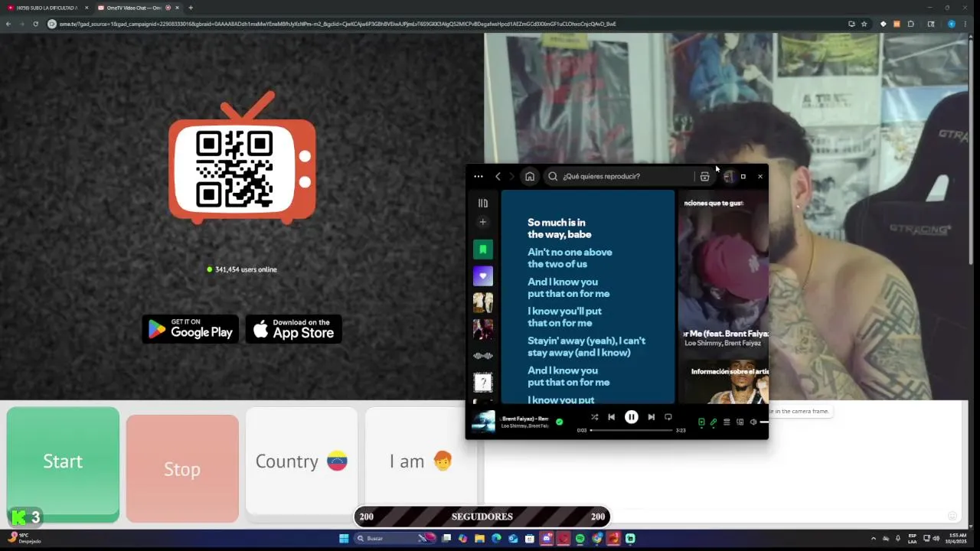The height and width of the screenshot is (551, 980).
Task: Open File Explorer from taskbar
Action: point(479,539)
